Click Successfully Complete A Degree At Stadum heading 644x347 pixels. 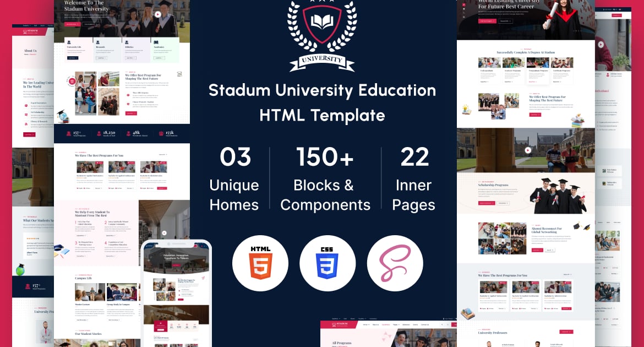(x=526, y=53)
